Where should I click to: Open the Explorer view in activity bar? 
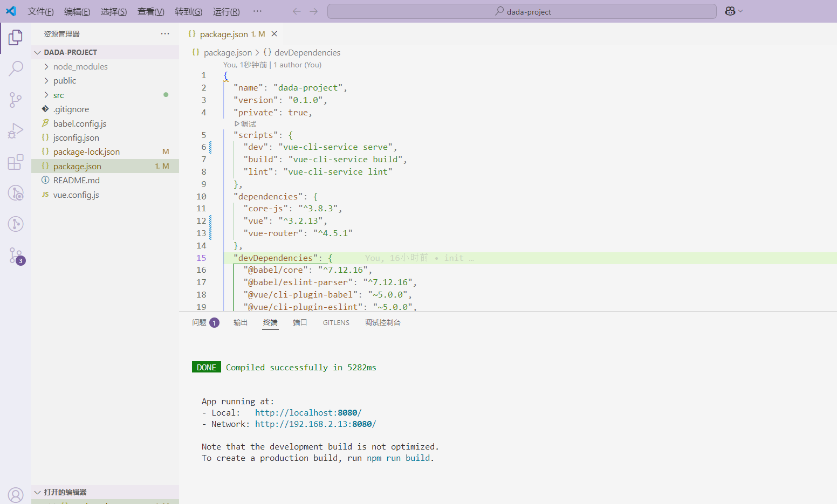pyautogui.click(x=16, y=37)
